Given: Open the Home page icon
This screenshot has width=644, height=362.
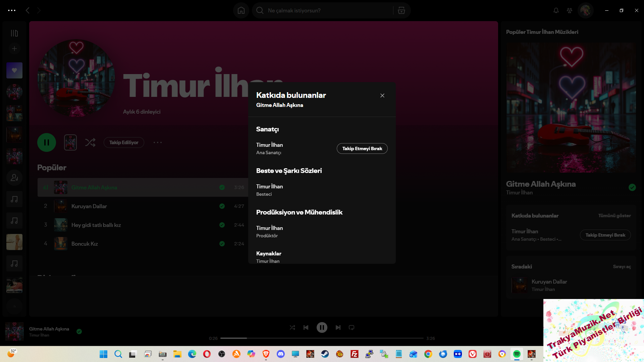Looking at the screenshot, I should click(241, 10).
